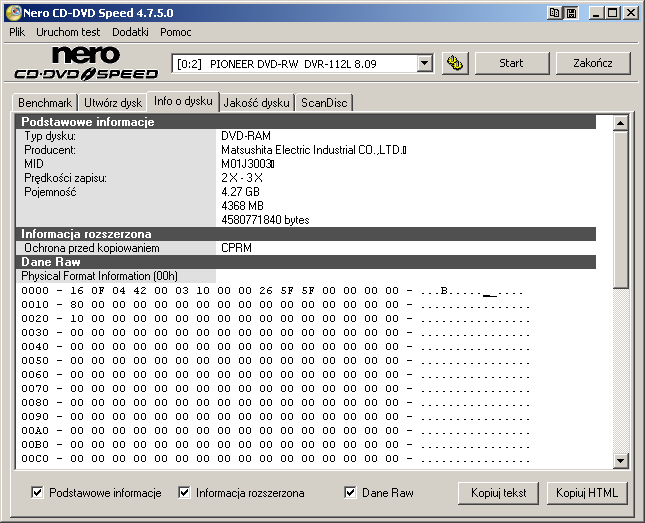645x523 pixels.
Task: Click the MID value M01J3003
Action: point(248,164)
